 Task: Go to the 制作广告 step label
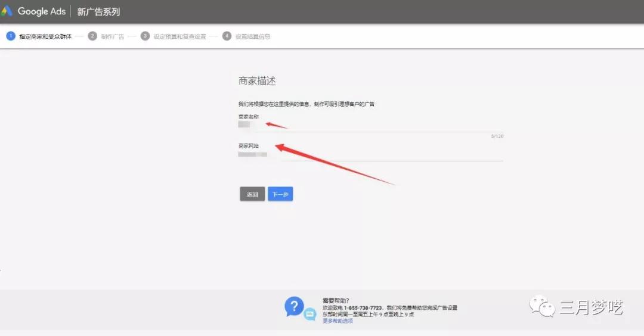click(x=113, y=36)
